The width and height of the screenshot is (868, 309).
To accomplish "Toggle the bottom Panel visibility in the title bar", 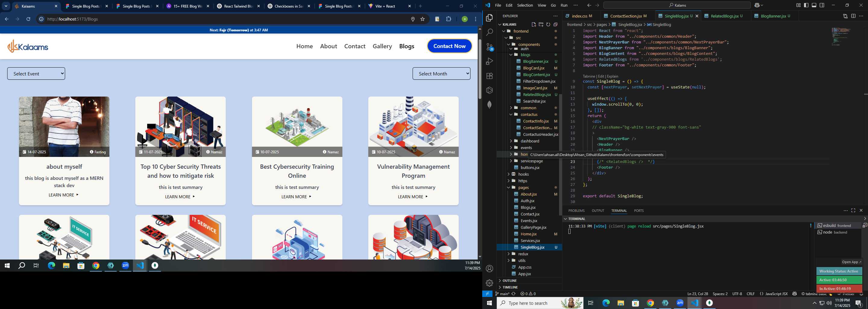I will [x=814, y=5].
